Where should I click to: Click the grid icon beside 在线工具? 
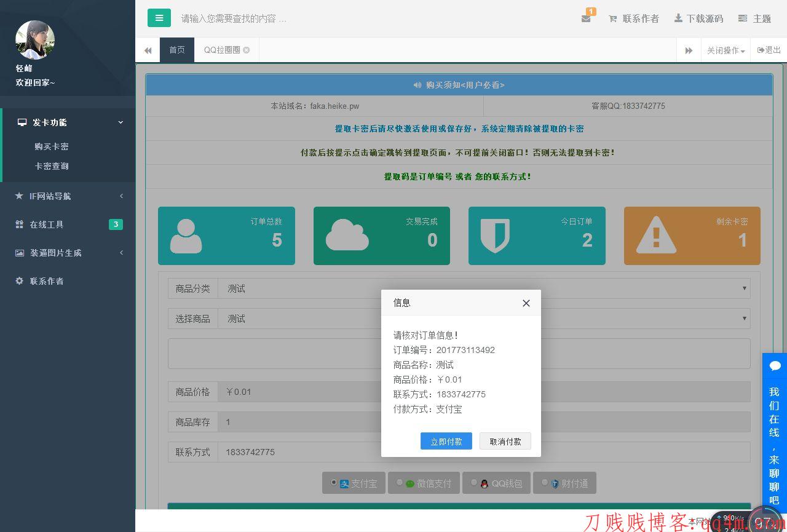pyautogui.click(x=19, y=224)
